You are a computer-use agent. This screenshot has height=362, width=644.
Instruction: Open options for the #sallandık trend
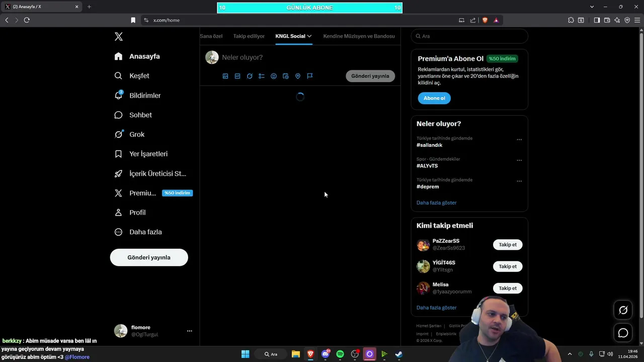click(x=519, y=140)
